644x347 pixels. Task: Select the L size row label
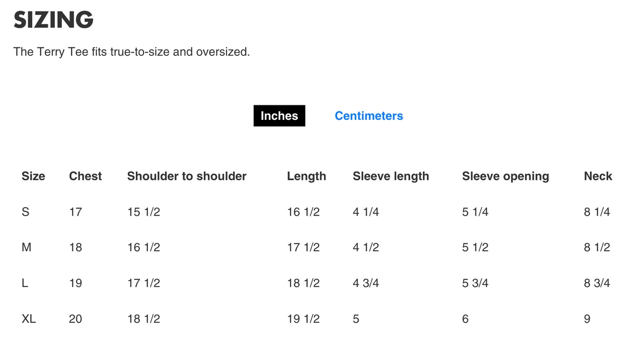tap(25, 284)
